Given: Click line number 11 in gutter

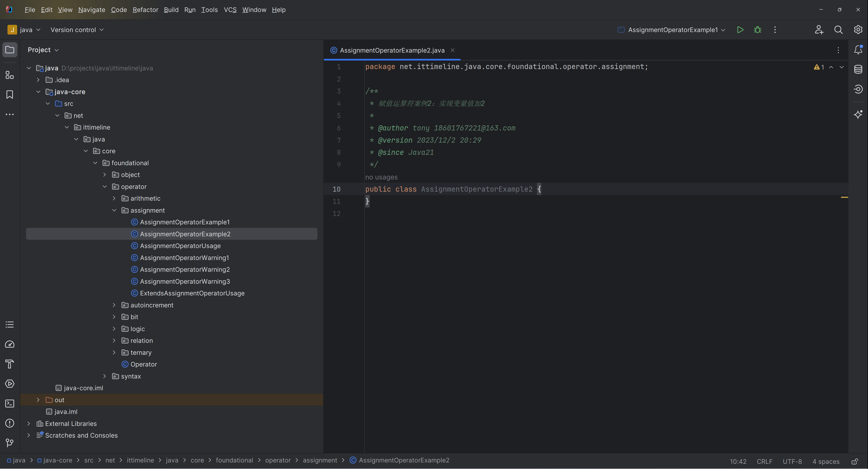Looking at the screenshot, I should coord(336,201).
